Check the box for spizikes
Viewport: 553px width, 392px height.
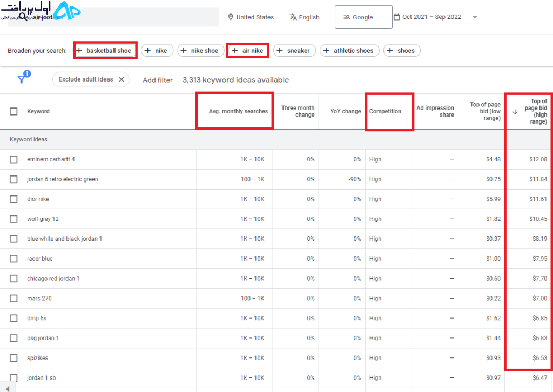(14, 358)
